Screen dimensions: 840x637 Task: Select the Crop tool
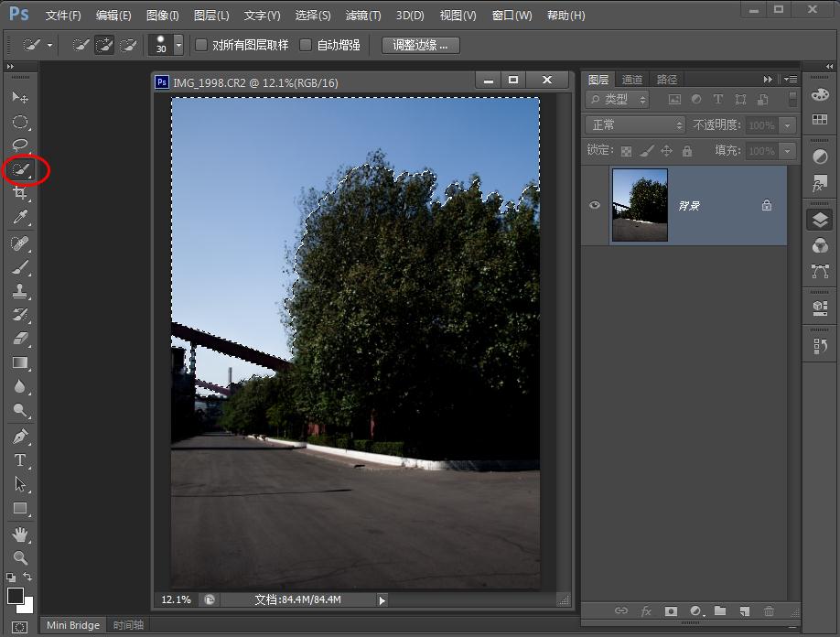click(x=20, y=193)
